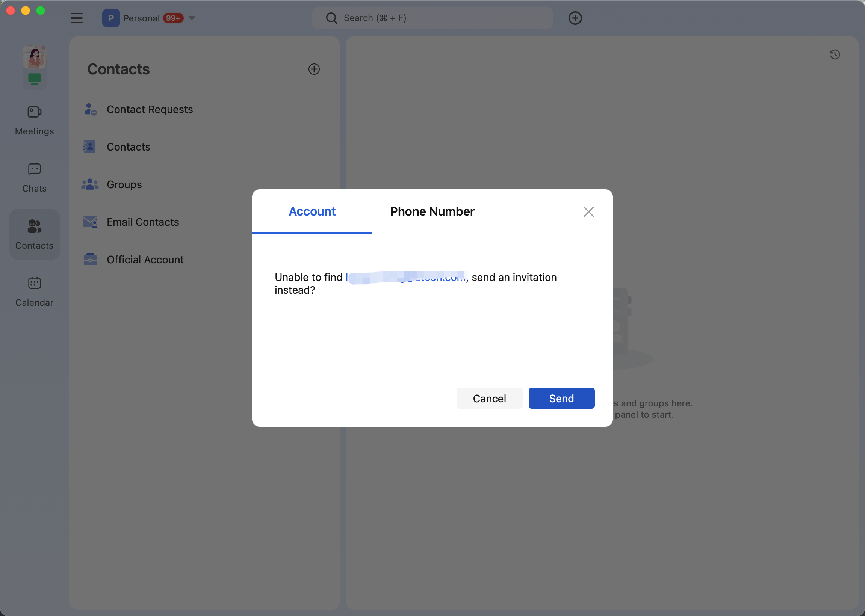This screenshot has height=616, width=865.
Task: Open the Official Account item
Action: [x=145, y=260]
